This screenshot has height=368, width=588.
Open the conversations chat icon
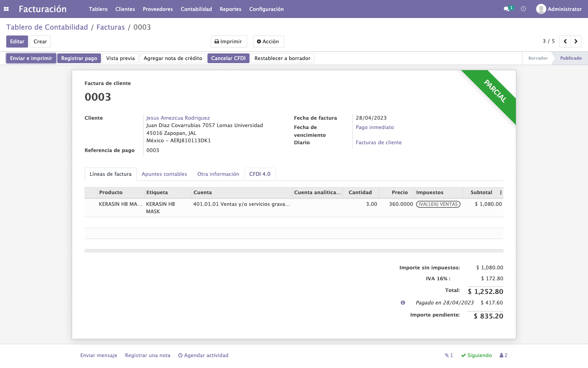pos(507,9)
